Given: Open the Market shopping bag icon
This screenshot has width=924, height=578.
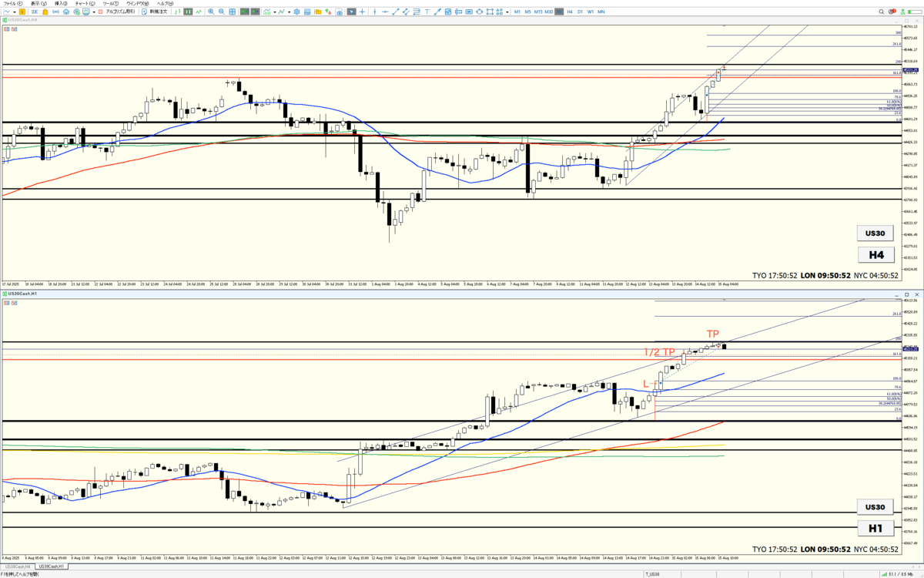Looking at the screenshot, I should click(x=45, y=12).
